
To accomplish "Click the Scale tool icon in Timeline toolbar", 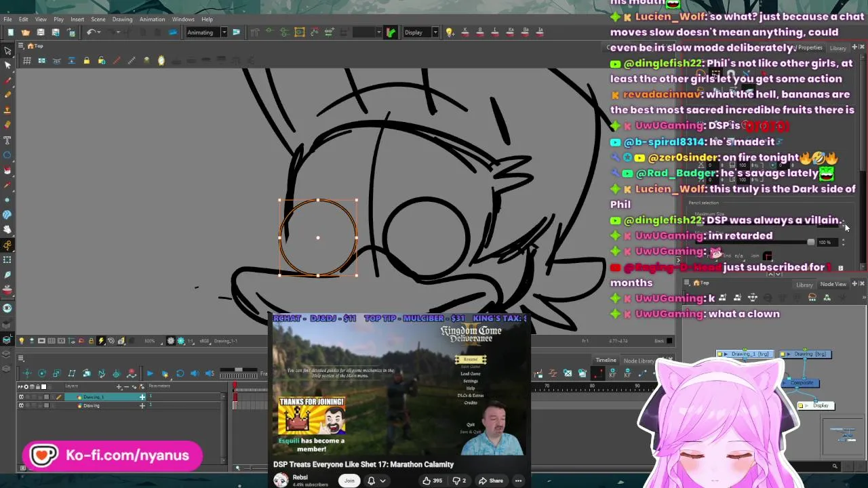I will point(56,373).
